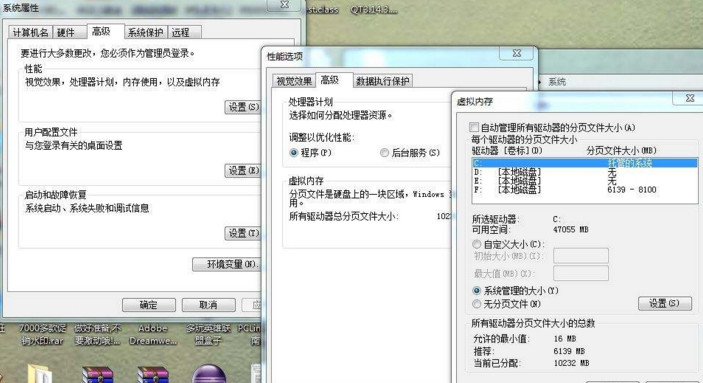This screenshot has width=703, height=383.
Task: Choose the 系统管理的大小(Y) radio button
Action: [x=477, y=291]
